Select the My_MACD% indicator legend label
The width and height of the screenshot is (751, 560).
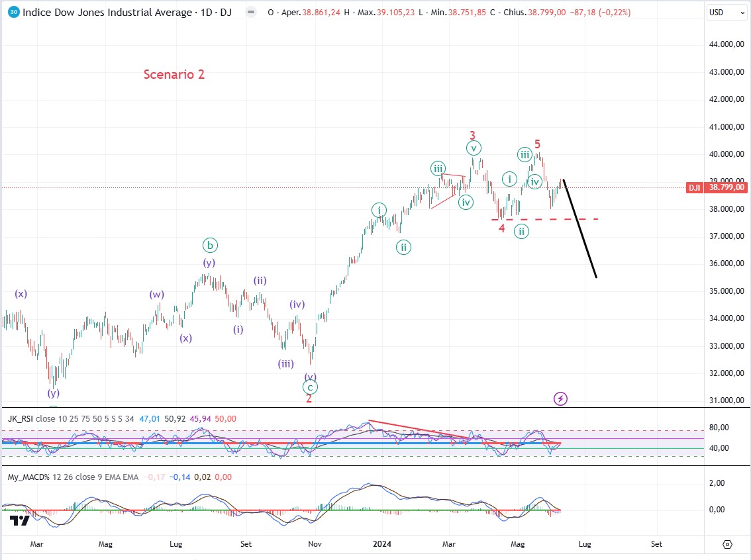click(x=28, y=477)
